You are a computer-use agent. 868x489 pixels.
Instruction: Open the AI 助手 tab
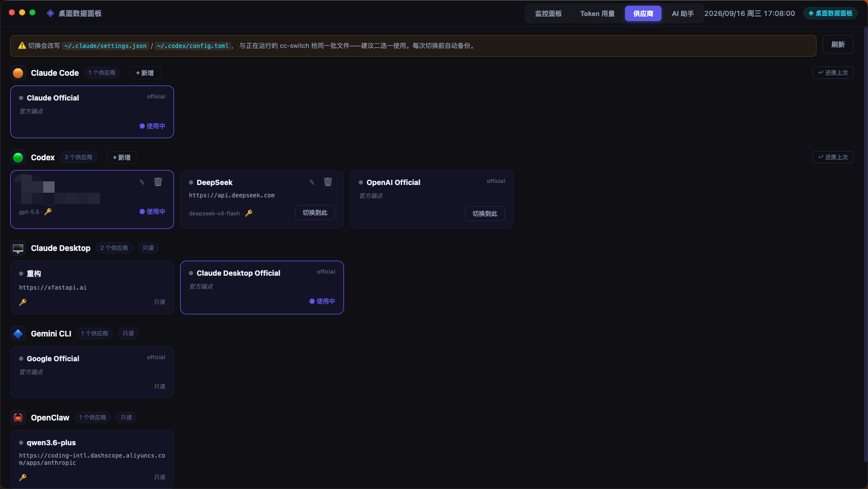(683, 13)
